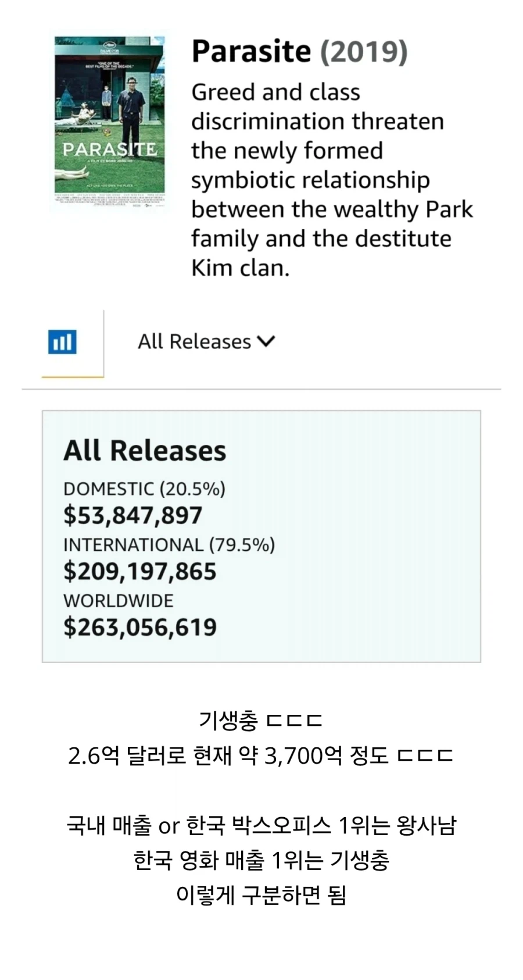Click the chevron next to All Releases
Image resolution: width=523 pixels, height=980 pixels.
[267, 341]
